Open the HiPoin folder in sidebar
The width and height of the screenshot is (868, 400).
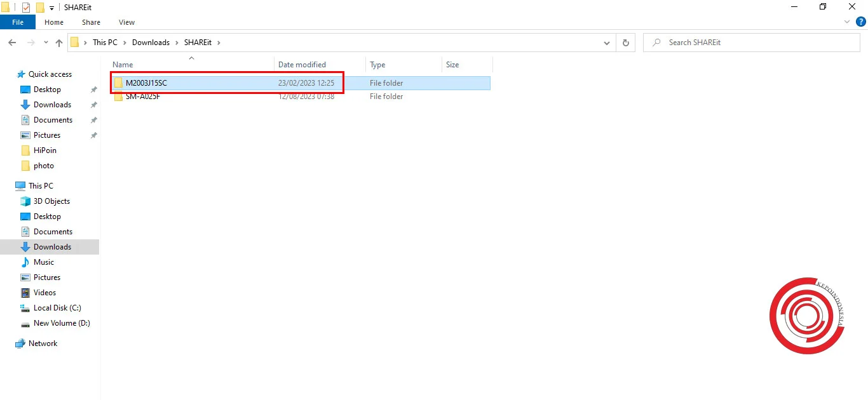(45, 150)
